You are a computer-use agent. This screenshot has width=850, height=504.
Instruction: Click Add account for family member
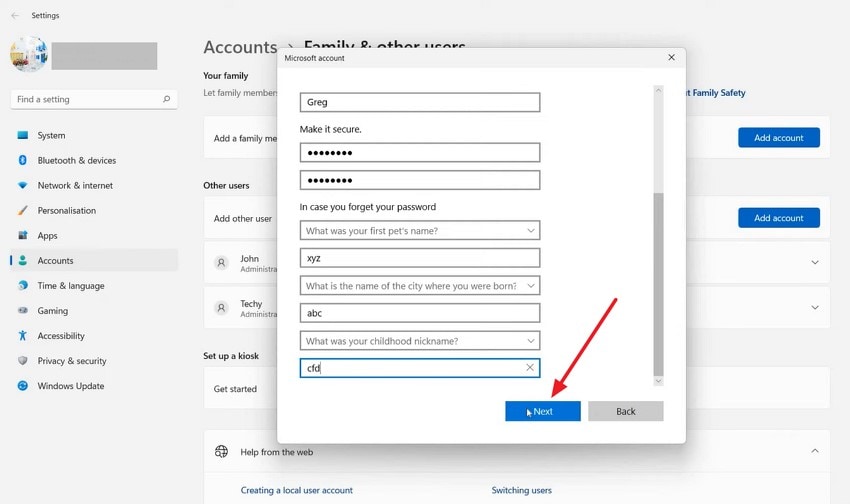pos(778,138)
